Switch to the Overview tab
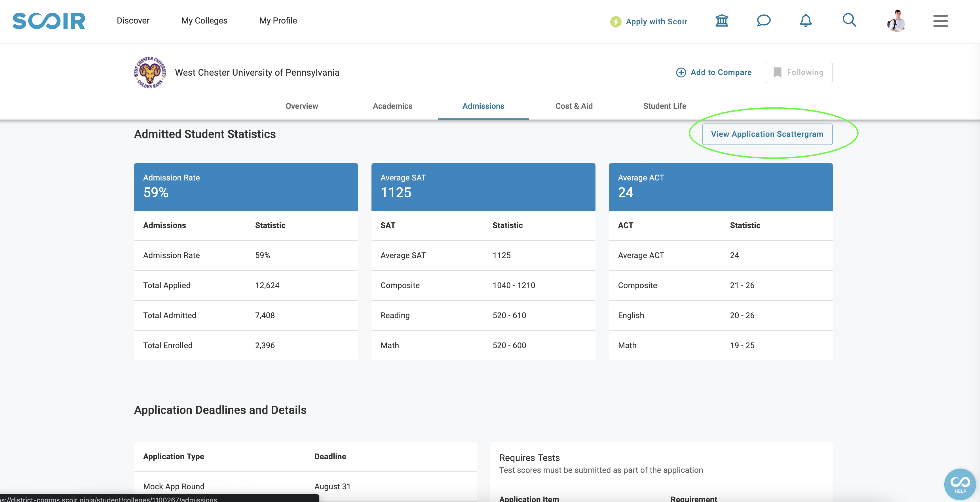This screenshot has height=502, width=980. click(302, 106)
